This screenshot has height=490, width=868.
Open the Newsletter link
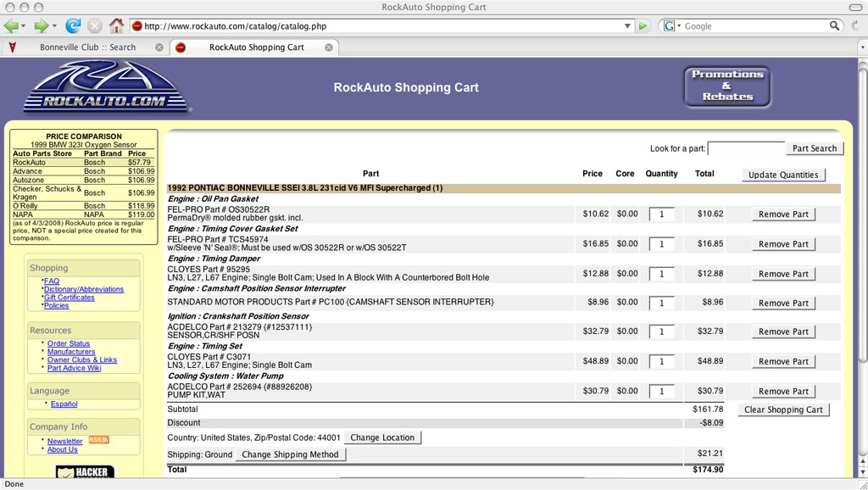pos(64,442)
